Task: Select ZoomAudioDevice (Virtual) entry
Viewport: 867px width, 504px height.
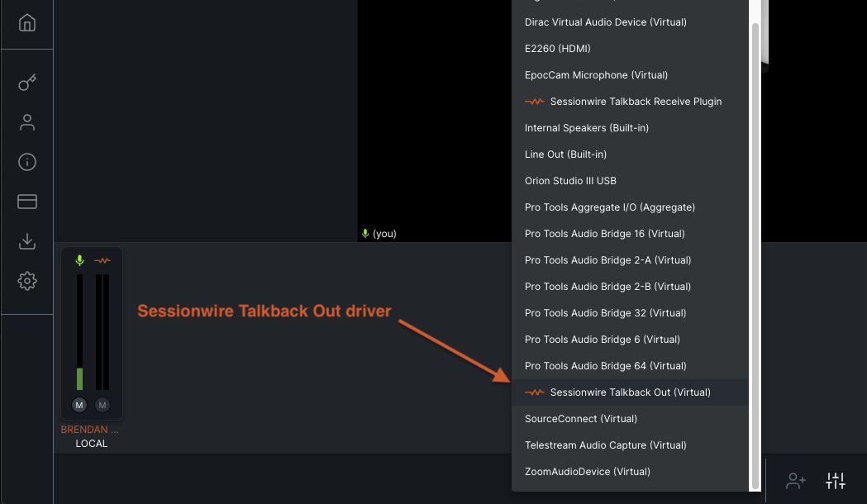Action: point(588,471)
